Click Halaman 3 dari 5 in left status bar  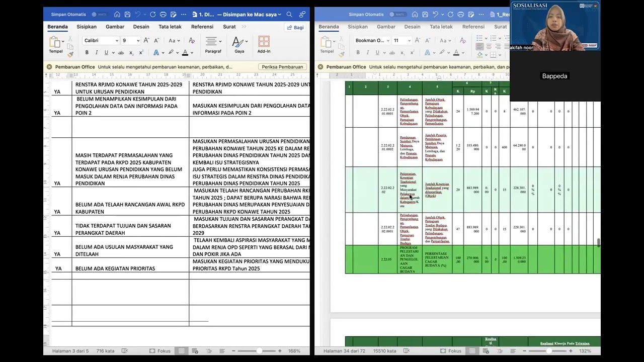(70, 351)
